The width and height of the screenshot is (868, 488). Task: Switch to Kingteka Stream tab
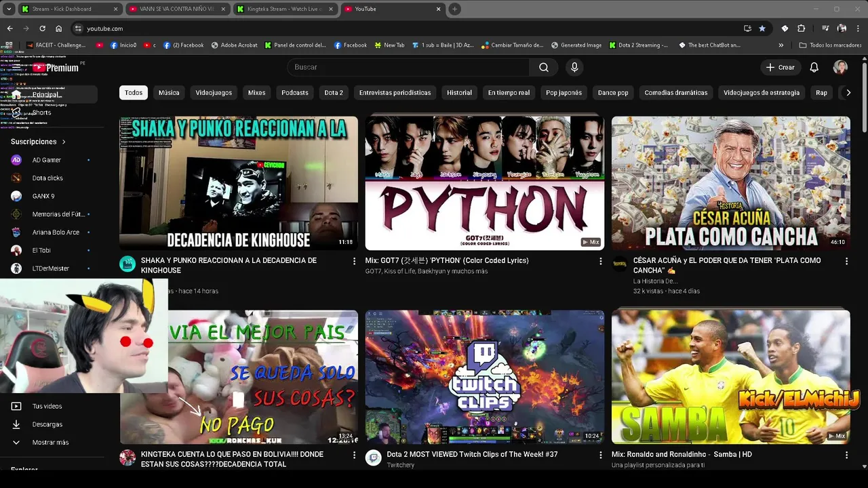285,9
